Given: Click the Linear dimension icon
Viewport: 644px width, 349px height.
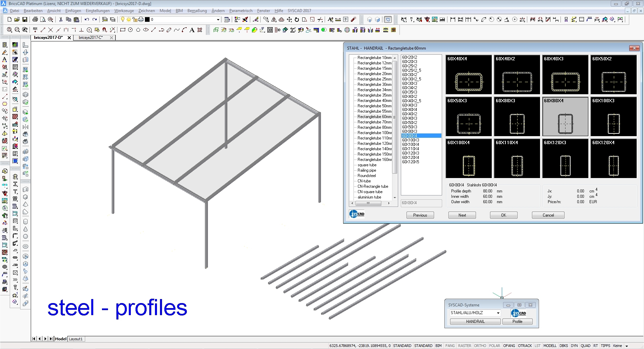Looking at the screenshot, I should point(453,19).
